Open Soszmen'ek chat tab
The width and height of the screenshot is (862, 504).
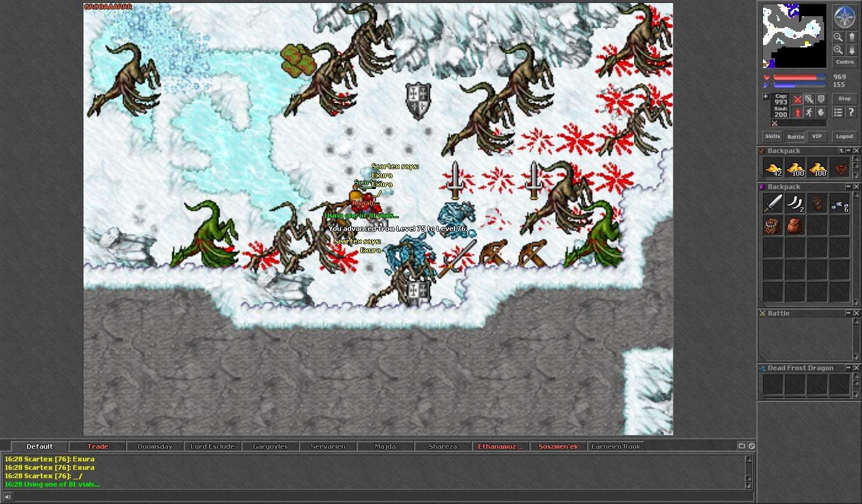point(558,446)
